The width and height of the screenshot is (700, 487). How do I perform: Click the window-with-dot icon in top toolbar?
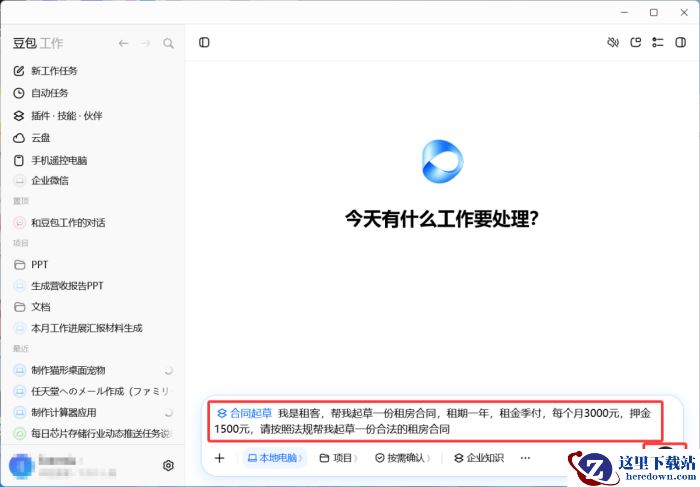635,42
